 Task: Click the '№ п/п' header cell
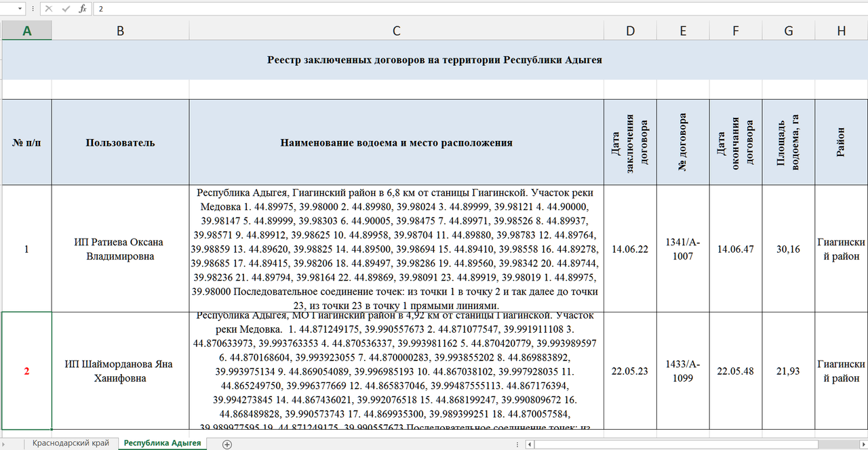point(27,142)
